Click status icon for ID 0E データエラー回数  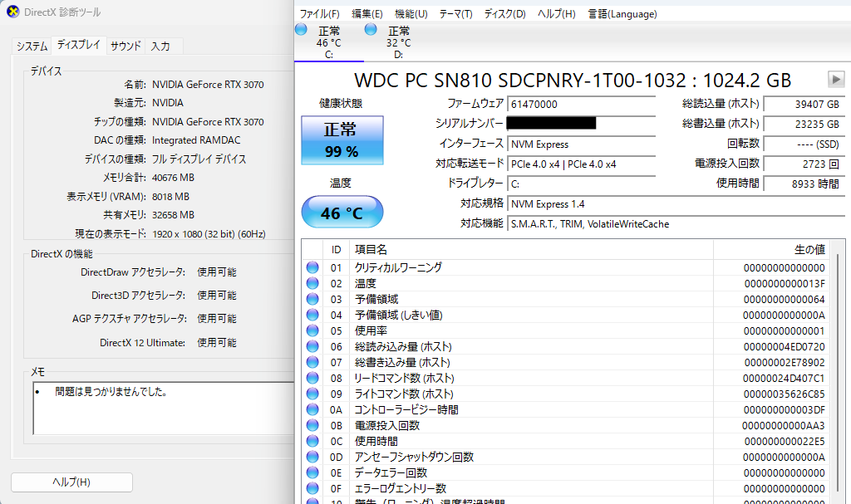312,472
